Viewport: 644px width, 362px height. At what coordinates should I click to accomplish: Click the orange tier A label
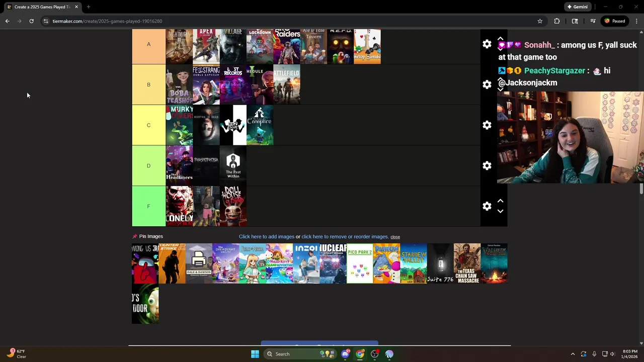[148, 46]
